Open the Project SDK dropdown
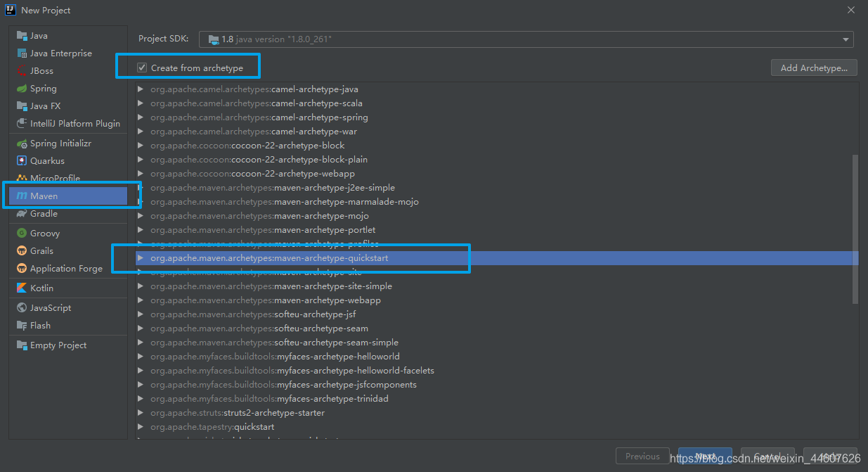Viewport: 868px width, 472px height. coord(526,39)
